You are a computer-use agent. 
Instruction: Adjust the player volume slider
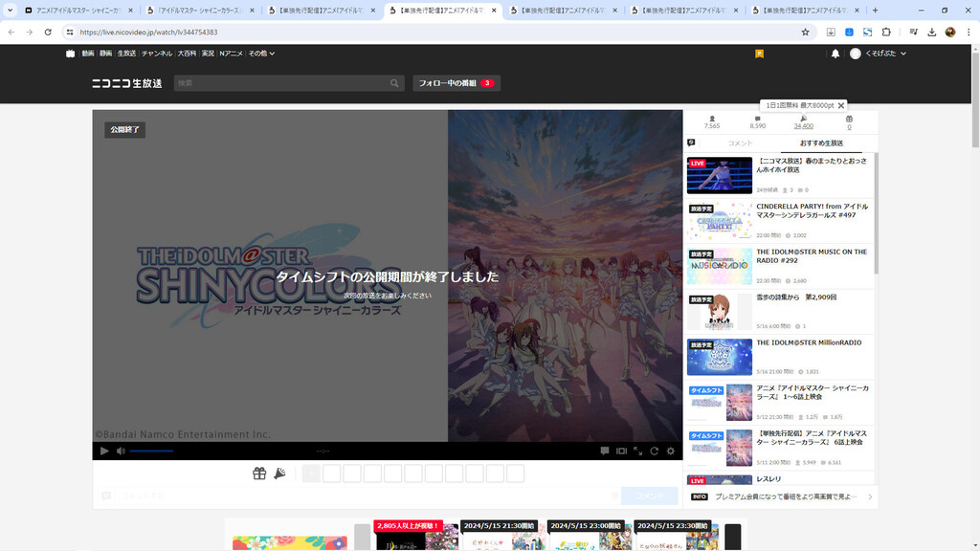[x=151, y=451]
